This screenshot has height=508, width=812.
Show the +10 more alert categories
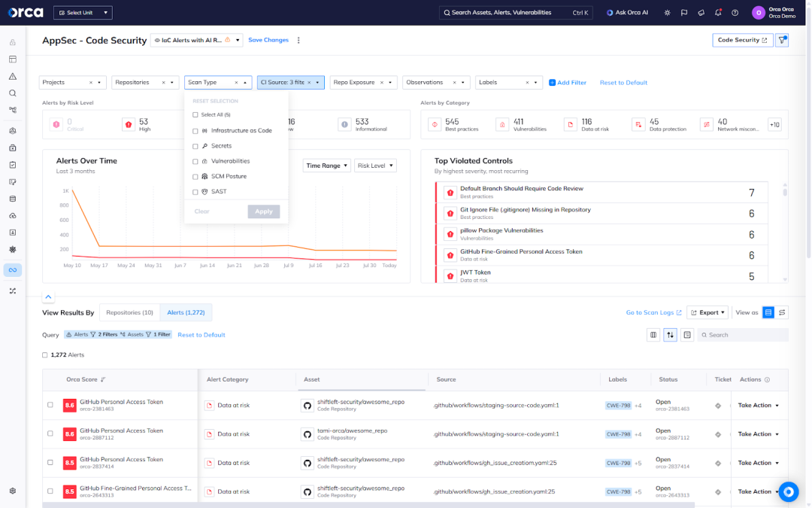click(x=774, y=124)
